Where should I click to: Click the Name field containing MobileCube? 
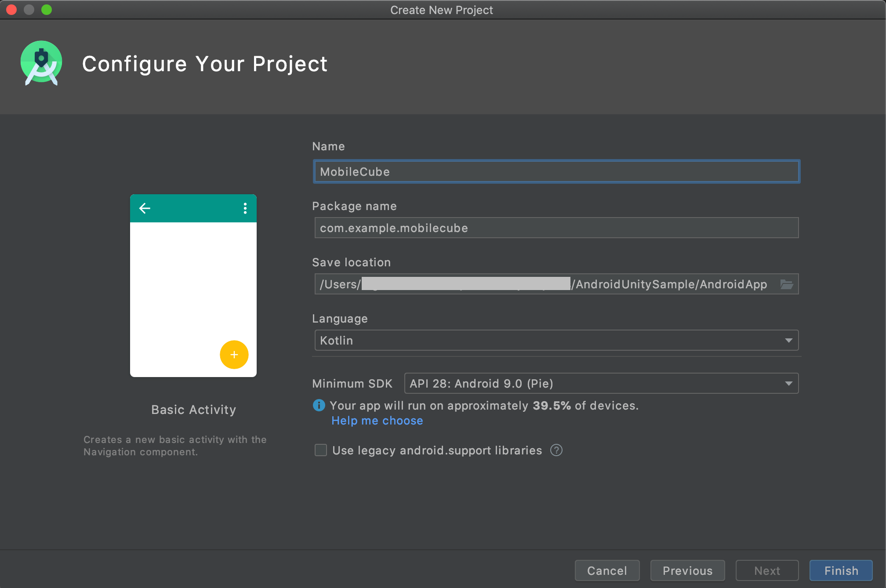(556, 172)
